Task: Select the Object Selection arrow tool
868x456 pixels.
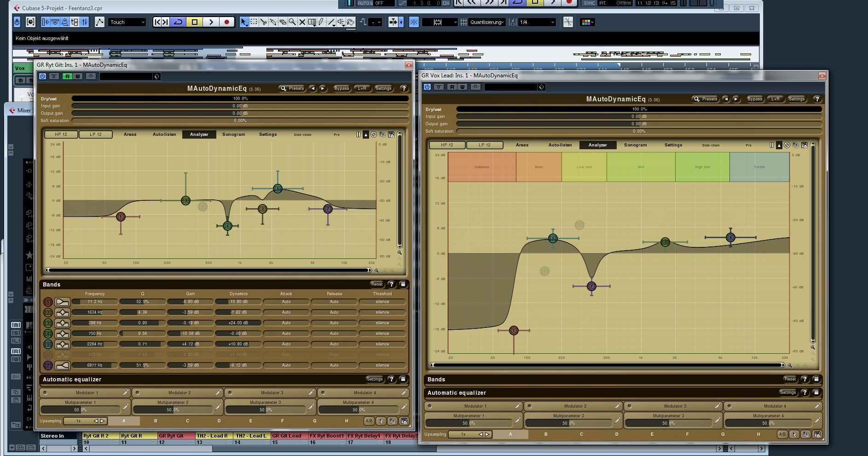Action: tap(244, 22)
